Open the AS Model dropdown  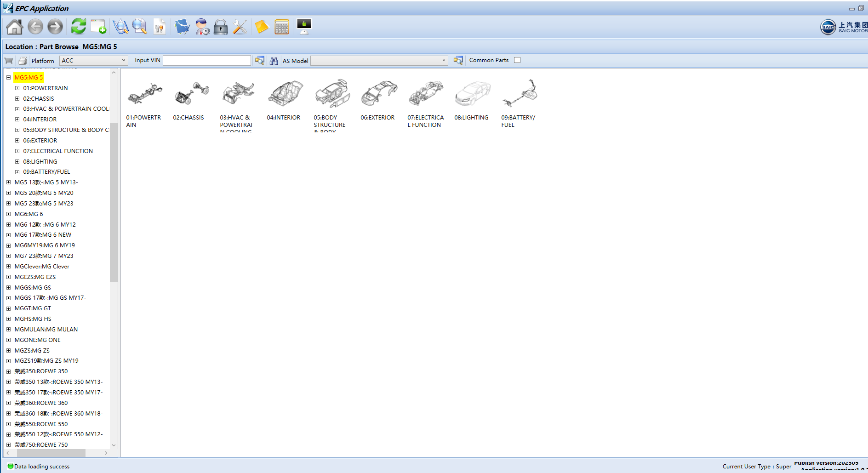tap(379, 61)
